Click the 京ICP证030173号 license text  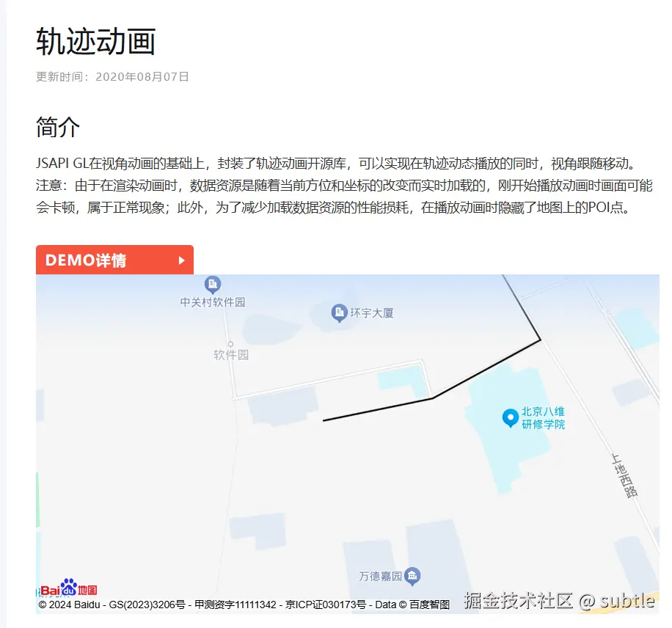[325, 605]
